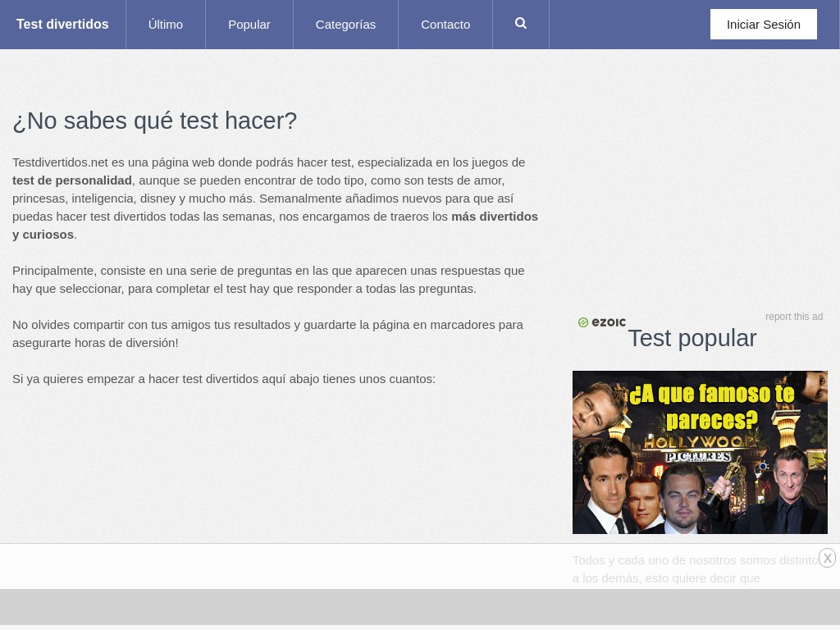
Task: Open the Categorías menu item
Action: pos(345,24)
